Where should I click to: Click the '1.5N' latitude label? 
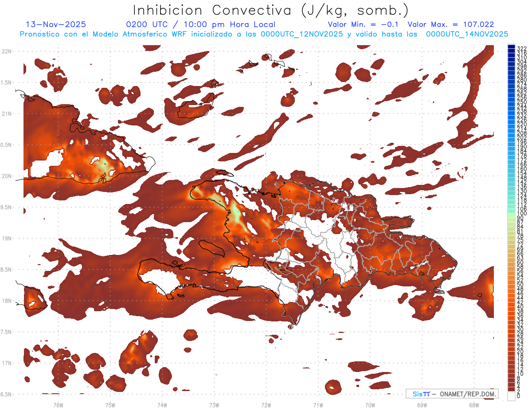[x=7, y=82]
